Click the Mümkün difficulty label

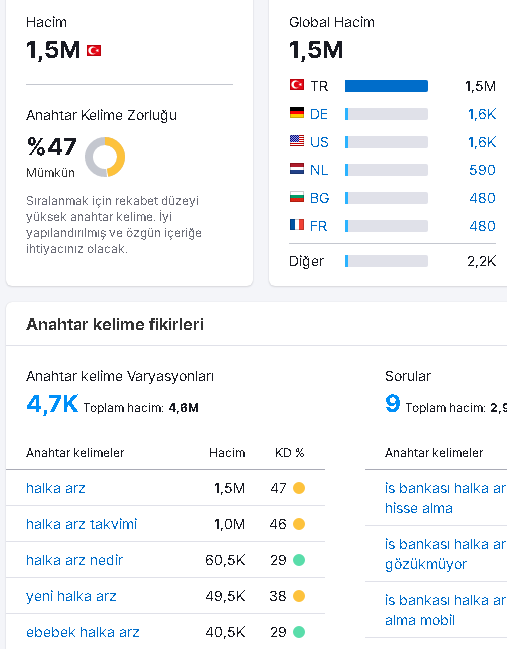[x=50, y=173]
